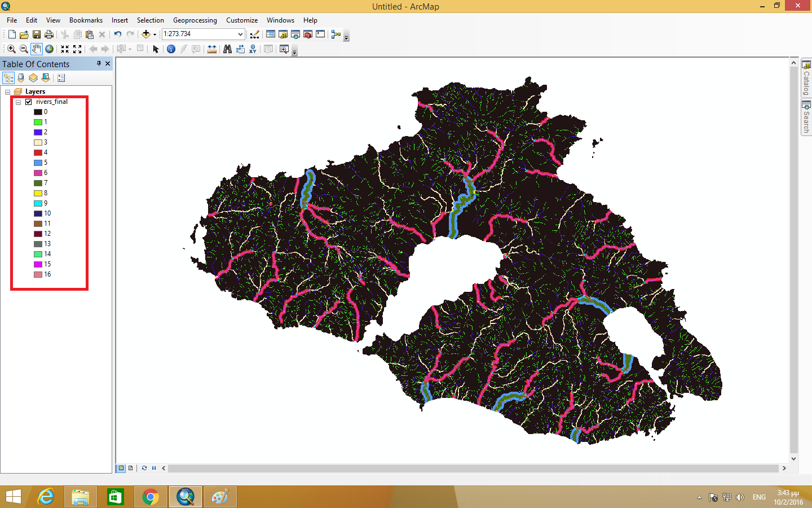Create a Viewer Window
Screen dimensions: 812x508
pyautogui.click(x=284, y=49)
